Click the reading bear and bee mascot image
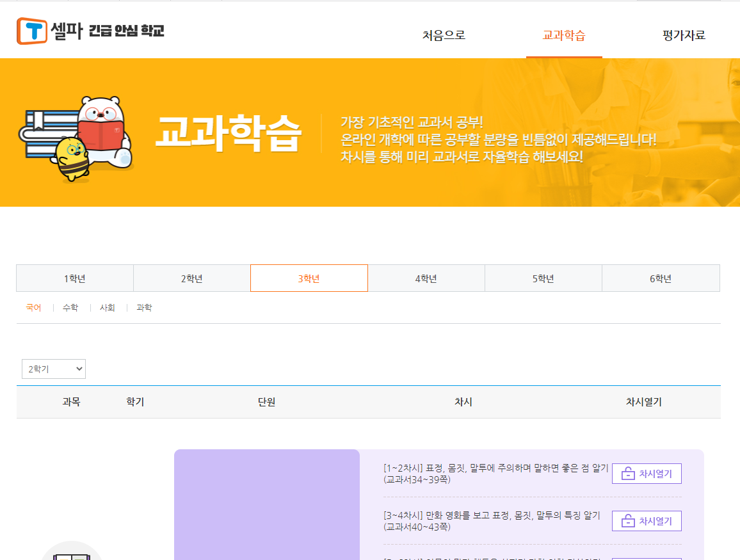 point(76,139)
